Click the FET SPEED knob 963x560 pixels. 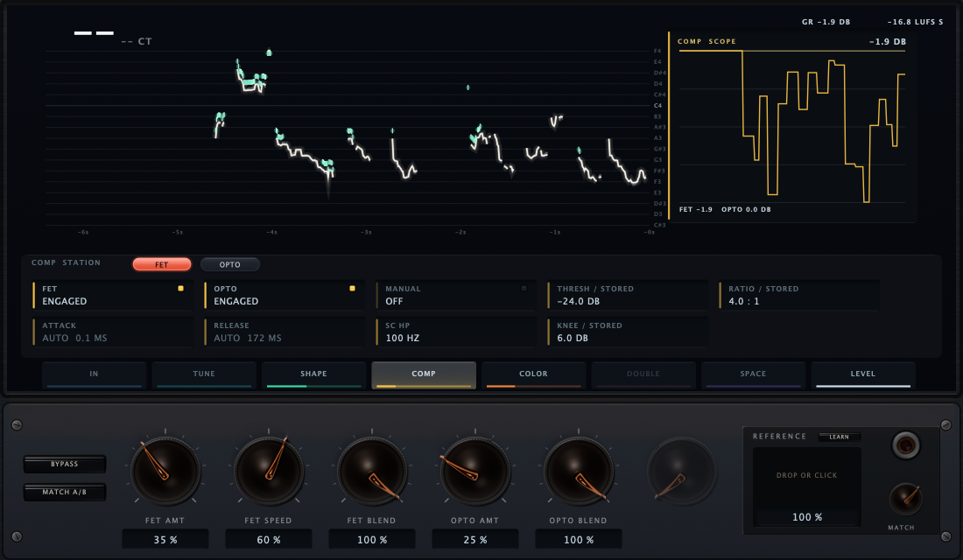point(269,471)
